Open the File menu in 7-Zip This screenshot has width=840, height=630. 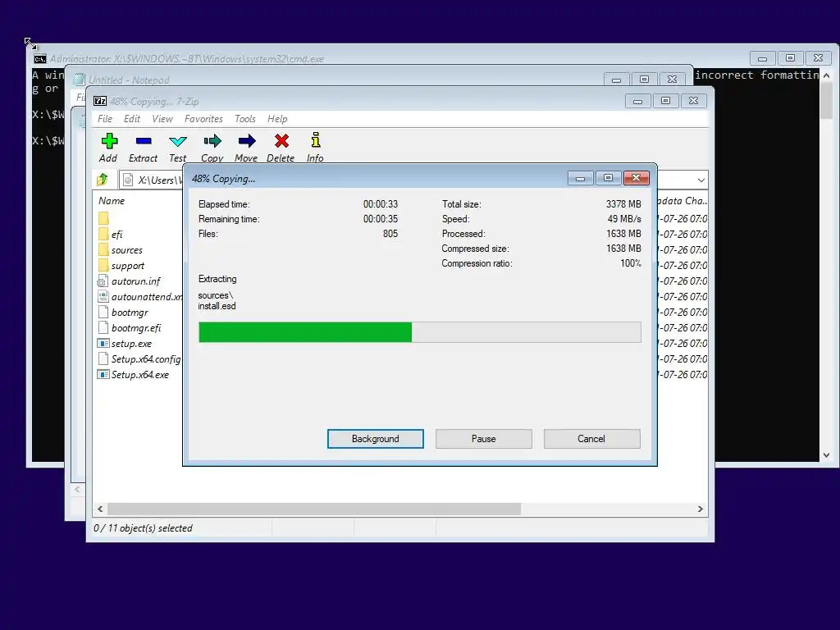click(x=105, y=119)
